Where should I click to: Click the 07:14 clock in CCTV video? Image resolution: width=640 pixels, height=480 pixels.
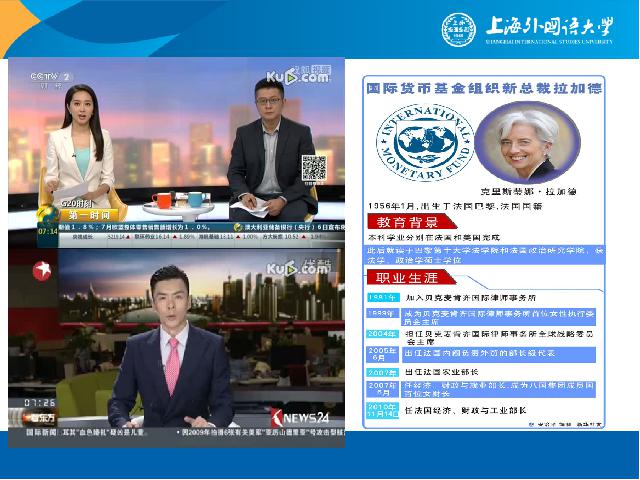47,230
